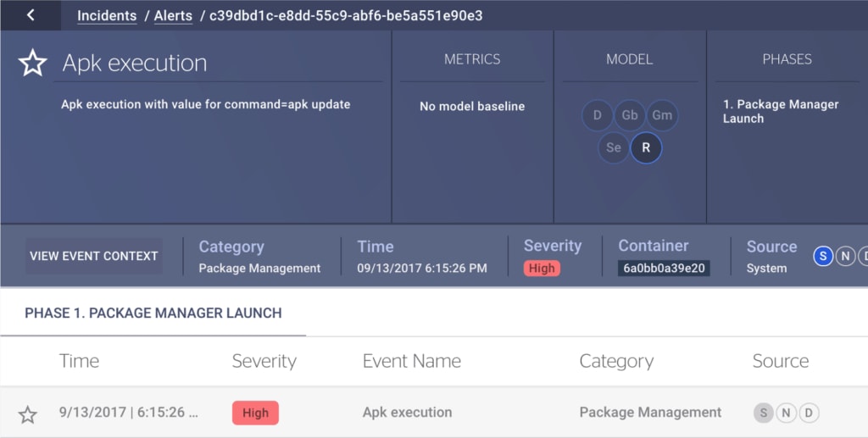Click the back arrow button
The height and width of the screenshot is (438, 868).
(x=31, y=15)
